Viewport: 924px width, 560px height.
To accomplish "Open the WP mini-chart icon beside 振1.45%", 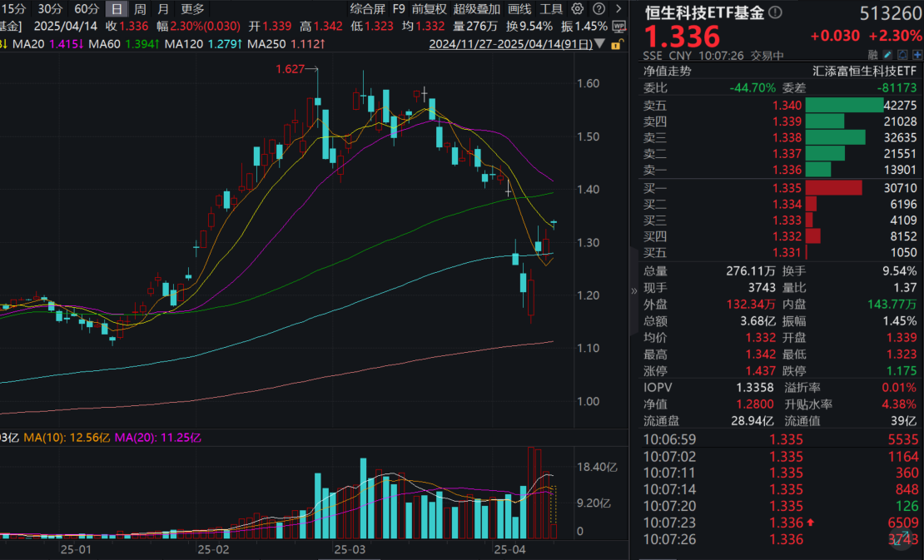I will coord(619,26).
